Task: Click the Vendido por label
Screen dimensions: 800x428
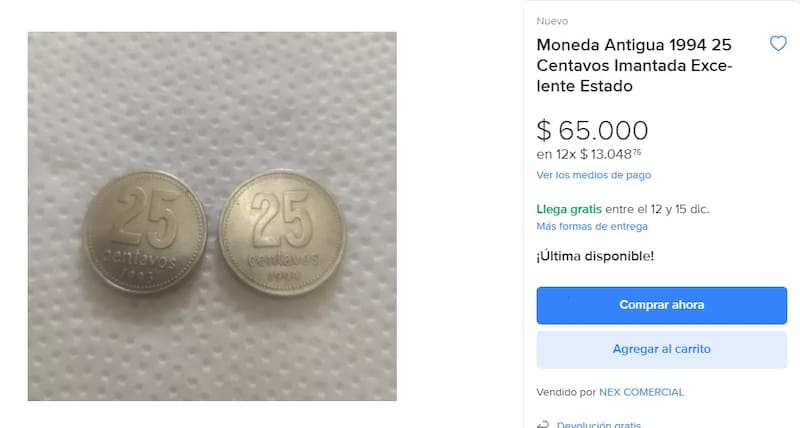Action: 566,392
